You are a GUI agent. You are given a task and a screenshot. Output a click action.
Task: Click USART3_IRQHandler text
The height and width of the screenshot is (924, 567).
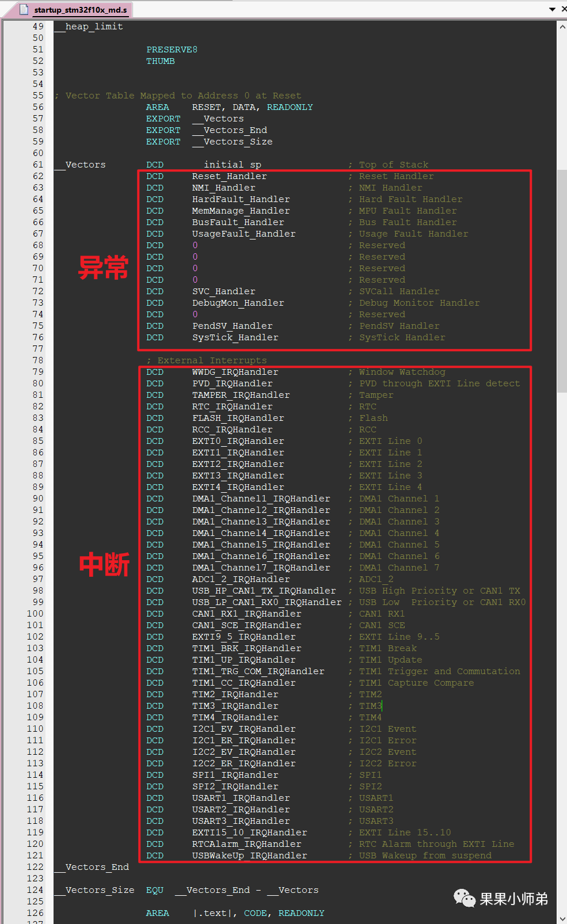[x=241, y=821]
